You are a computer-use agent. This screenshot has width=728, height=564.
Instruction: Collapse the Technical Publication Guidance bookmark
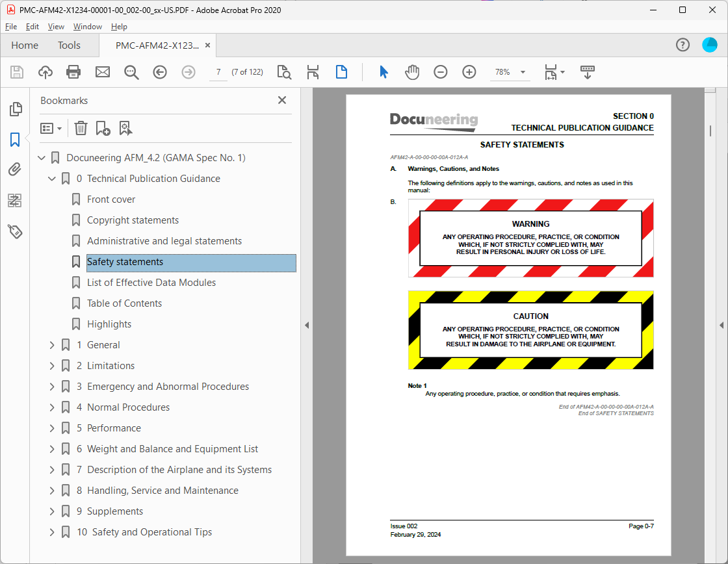click(52, 179)
